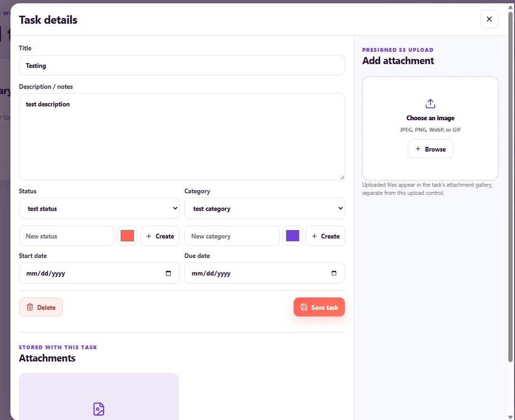
Task: Pick the red new status color swatch
Action: click(x=127, y=236)
